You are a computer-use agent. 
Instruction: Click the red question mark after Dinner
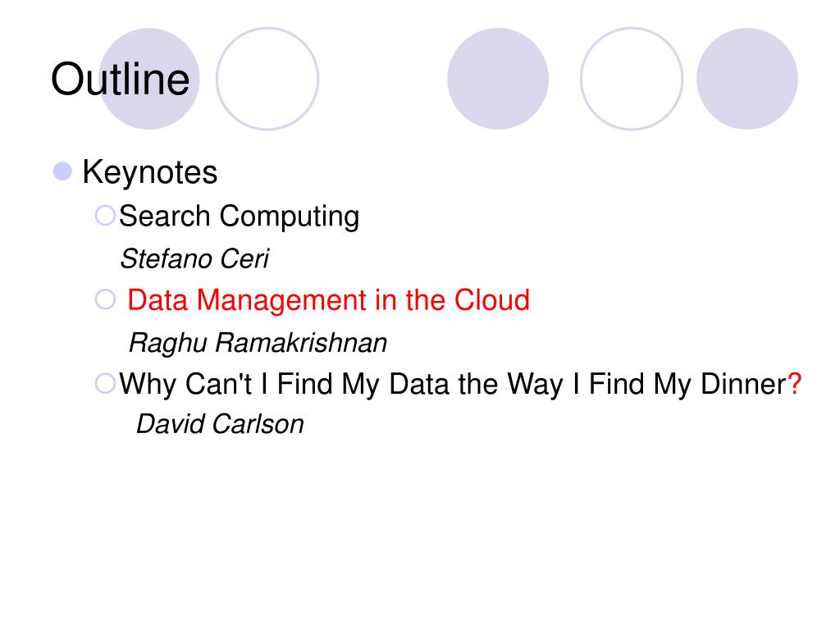coord(794,384)
